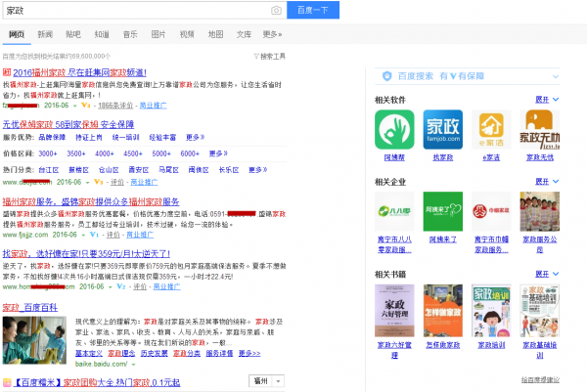Click the 百度糯米 icon beside the last result
Viewport: 587px width, 392px height.
tap(7, 382)
